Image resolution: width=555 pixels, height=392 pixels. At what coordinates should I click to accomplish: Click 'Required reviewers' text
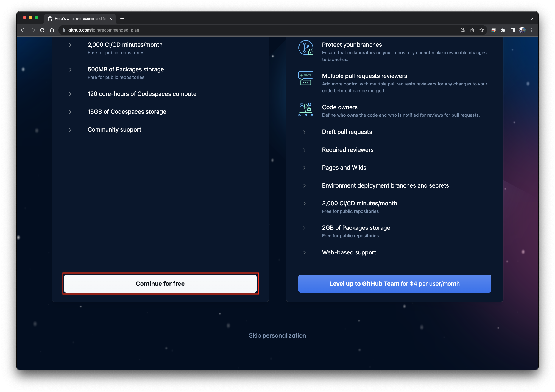coord(348,150)
